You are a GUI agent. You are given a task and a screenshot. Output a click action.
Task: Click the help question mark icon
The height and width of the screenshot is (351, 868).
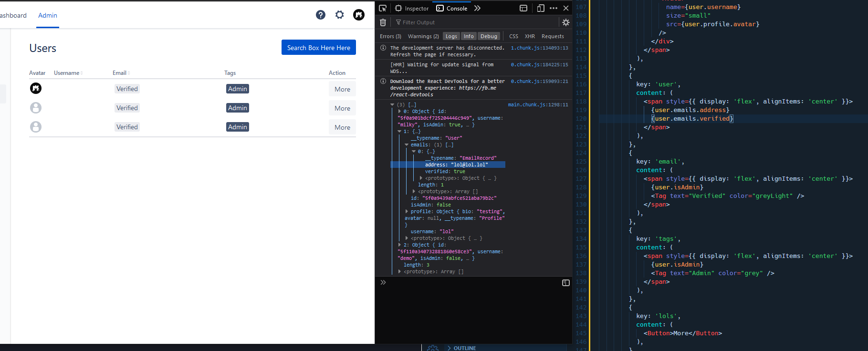[321, 15]
